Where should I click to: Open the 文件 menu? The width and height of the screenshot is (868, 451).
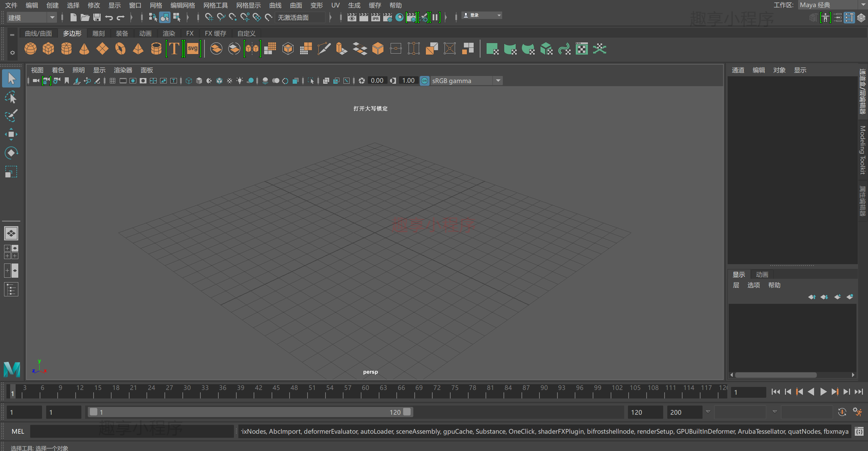11,5
